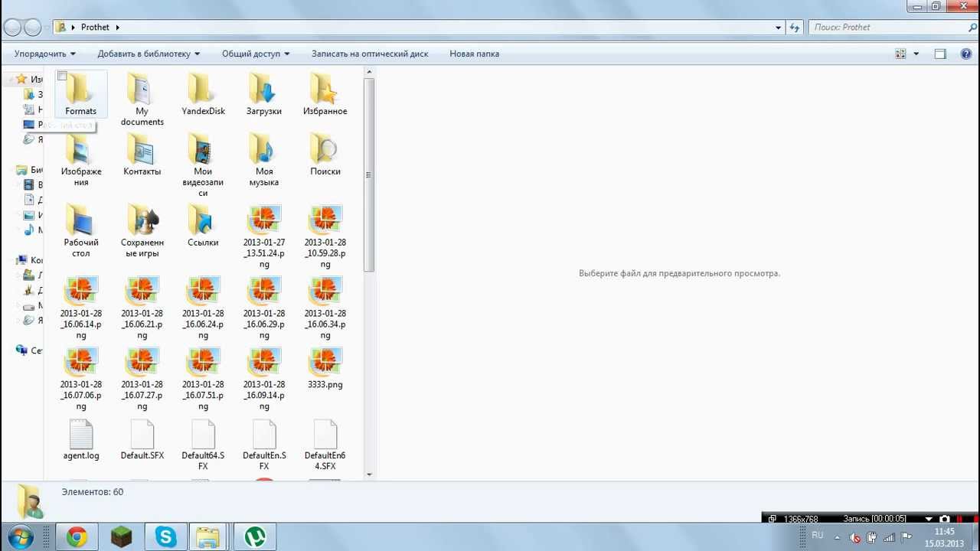Open the help button
Screen dimensions: 980x551
[x=965, y=54]
